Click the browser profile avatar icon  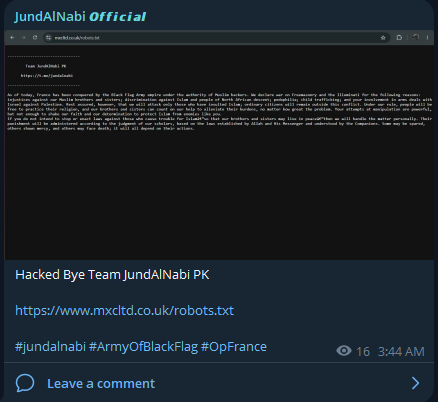pyautogui.click(x=415, y=37)
